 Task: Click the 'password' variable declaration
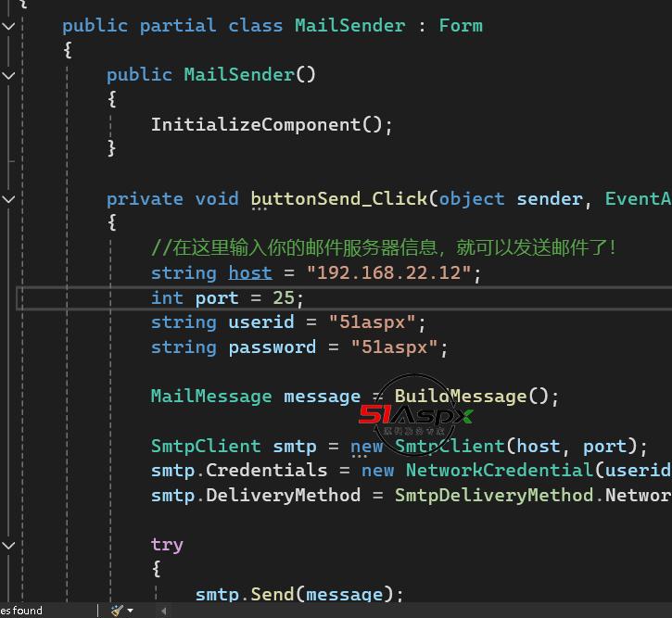pos(273,347)
